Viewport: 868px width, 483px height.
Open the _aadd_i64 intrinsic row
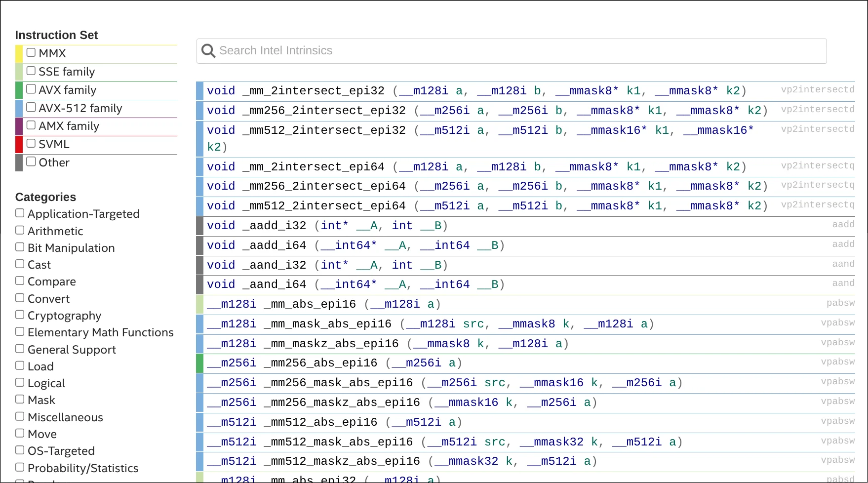click(x=525, y=245)
